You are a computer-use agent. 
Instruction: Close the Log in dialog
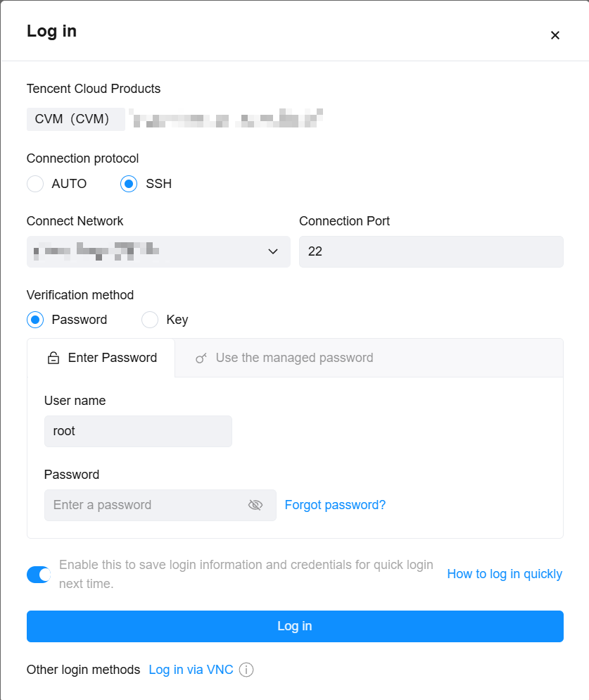click(555, 35)
